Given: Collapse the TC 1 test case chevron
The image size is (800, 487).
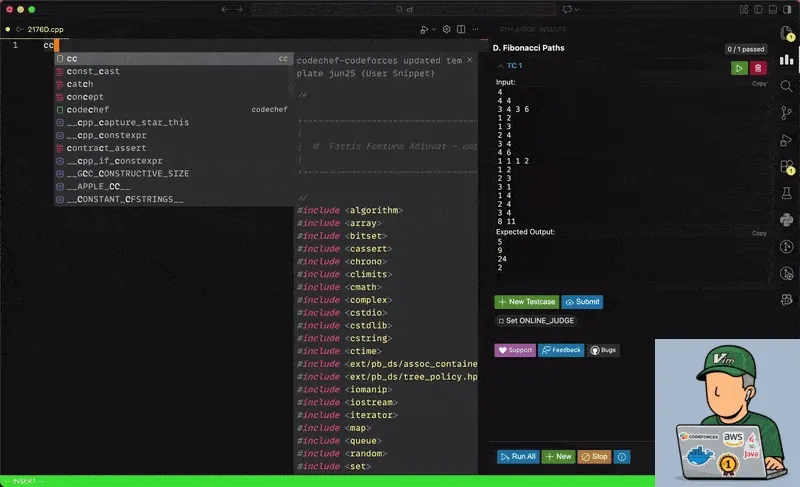Looking at the screenshot, I should pos(501,66).
